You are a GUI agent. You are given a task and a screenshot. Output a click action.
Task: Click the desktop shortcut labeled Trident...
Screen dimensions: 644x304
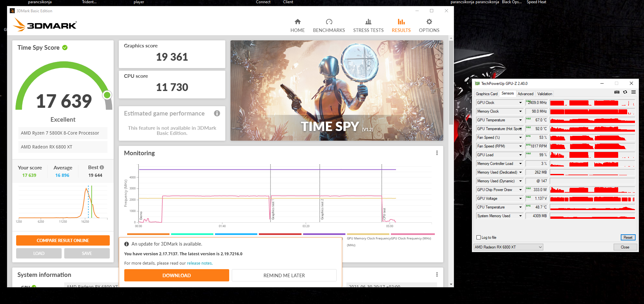(89, 2)
